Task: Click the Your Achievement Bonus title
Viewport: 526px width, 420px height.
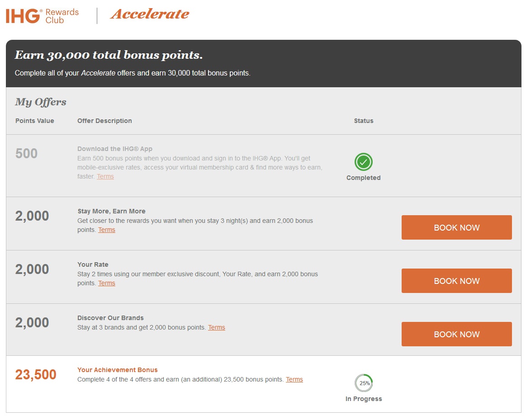Action: click(118, 370)
